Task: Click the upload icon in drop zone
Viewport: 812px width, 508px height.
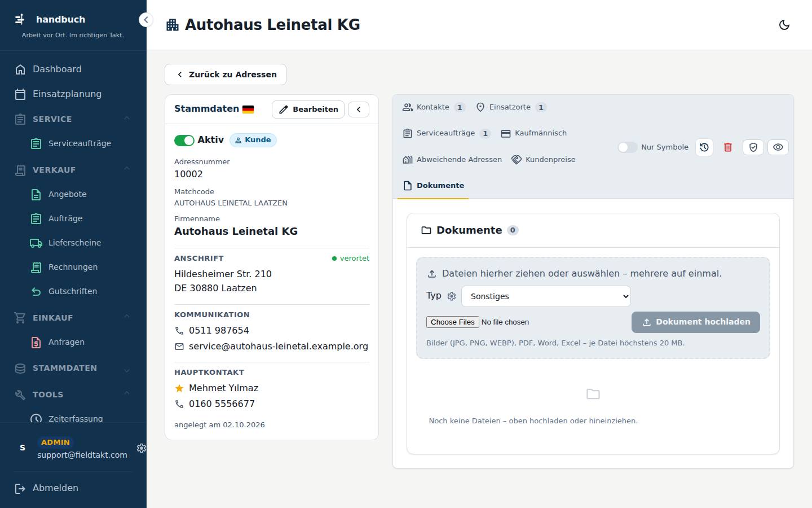Action: pos(432,274)
